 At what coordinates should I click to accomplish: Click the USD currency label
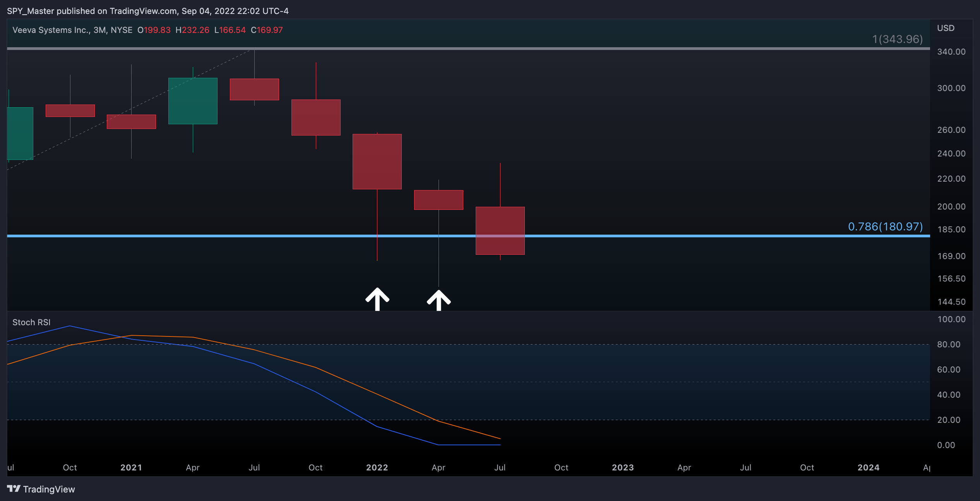point(946,28)
